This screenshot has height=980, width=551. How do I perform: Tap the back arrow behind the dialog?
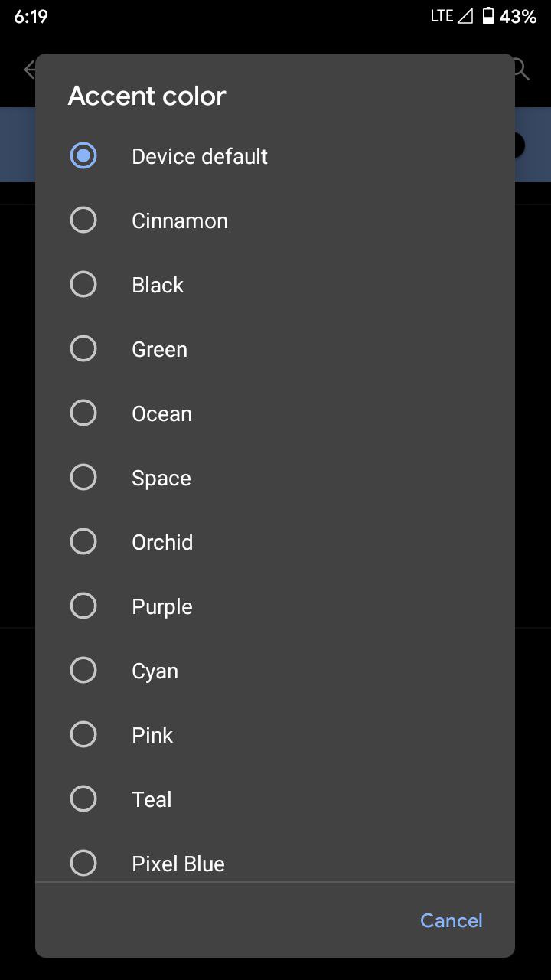pyautogui.click(x=29, y=70)
